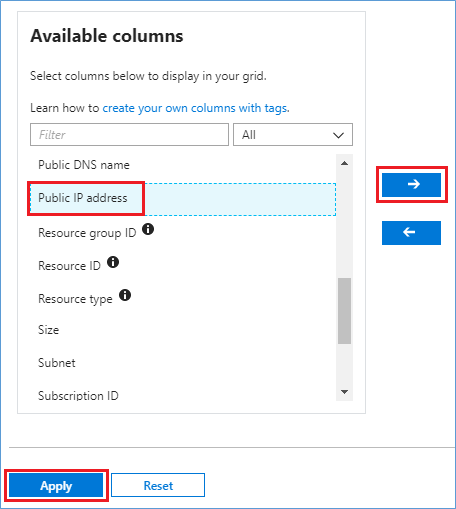
Task: Click the right arrow to add the column
Action: click(x=411, y=184)
